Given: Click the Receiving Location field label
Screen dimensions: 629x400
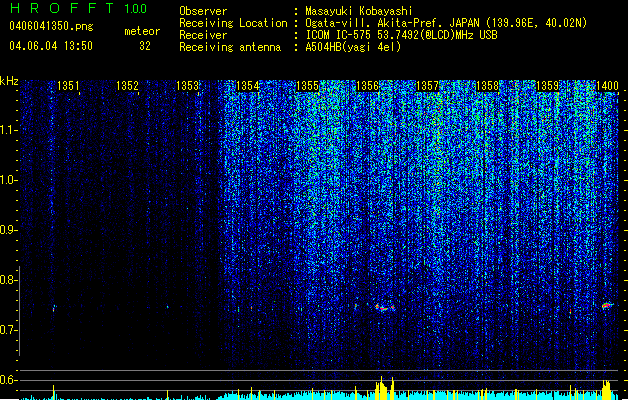Looking at the screenshot, I should (233, 23).
